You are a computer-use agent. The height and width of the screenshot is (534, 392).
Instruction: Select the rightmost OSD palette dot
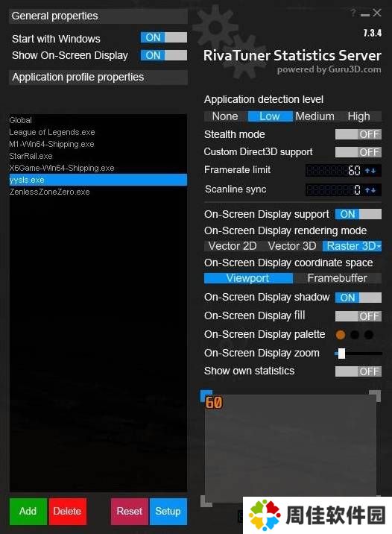point(369,335)
